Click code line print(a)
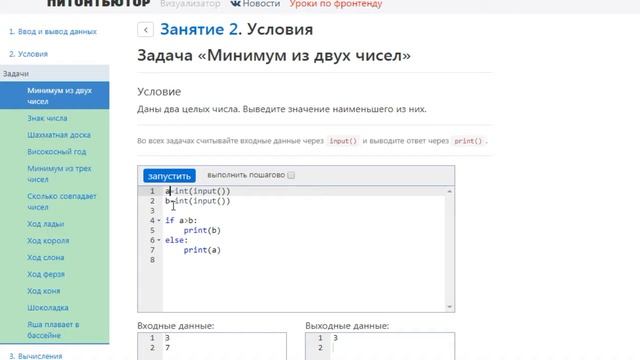640x360 pixels. (x=202, y=250)
